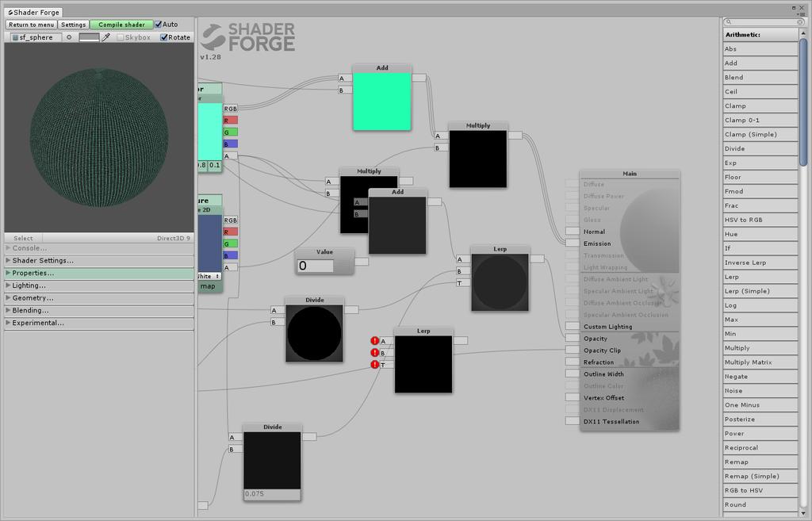
Task: Click the node browser search field
Action: click(x=764, y=21)
